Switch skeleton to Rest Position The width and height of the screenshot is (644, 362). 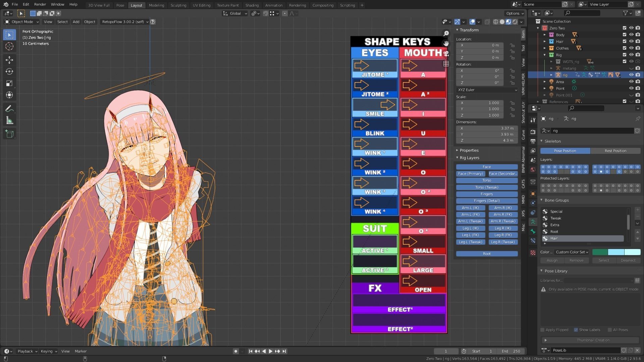point(615,151)
